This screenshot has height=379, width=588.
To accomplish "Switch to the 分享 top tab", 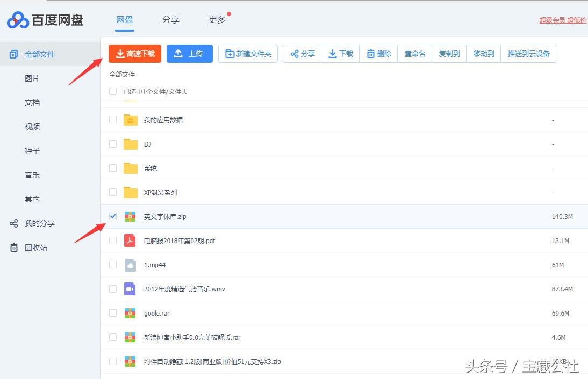I will pyautogui.click(x=170, y=20).
